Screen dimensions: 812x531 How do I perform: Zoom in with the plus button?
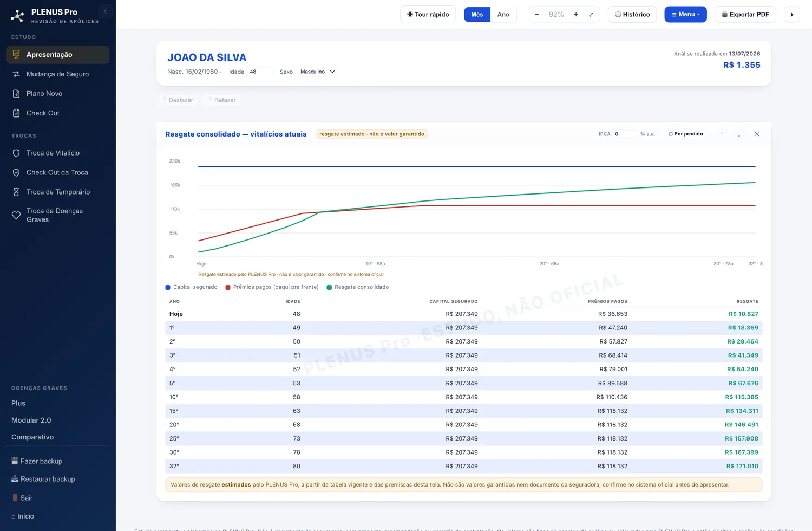(x=576, y=15)
